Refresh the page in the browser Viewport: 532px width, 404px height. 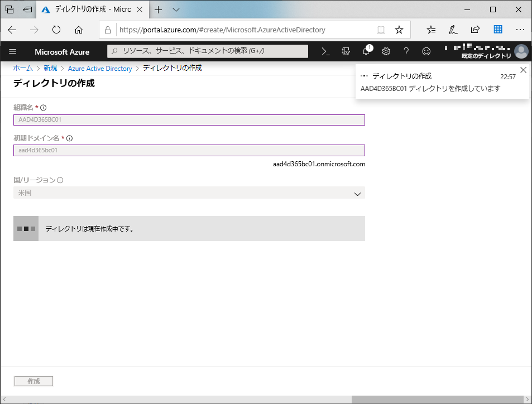56,30
